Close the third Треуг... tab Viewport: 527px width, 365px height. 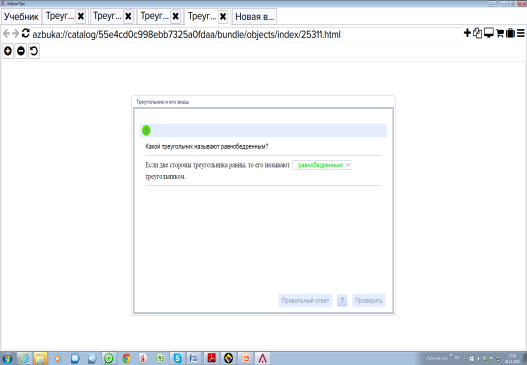[175, 16]
